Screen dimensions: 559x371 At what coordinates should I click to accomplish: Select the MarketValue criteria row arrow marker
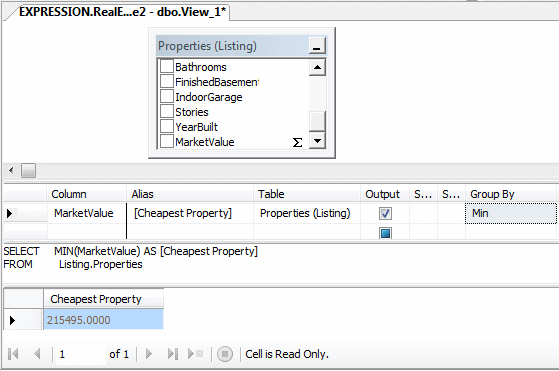10,213
